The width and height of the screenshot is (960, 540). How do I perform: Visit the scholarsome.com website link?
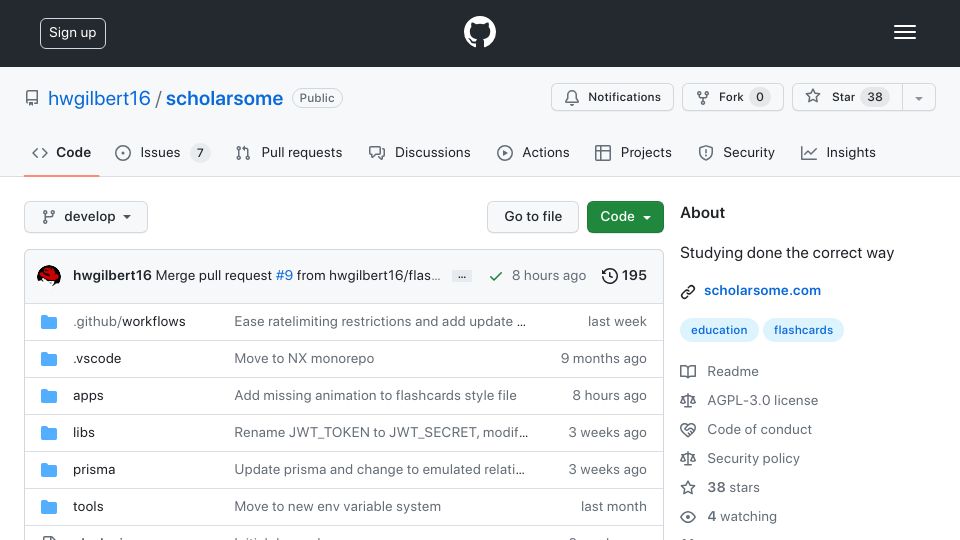762,290
